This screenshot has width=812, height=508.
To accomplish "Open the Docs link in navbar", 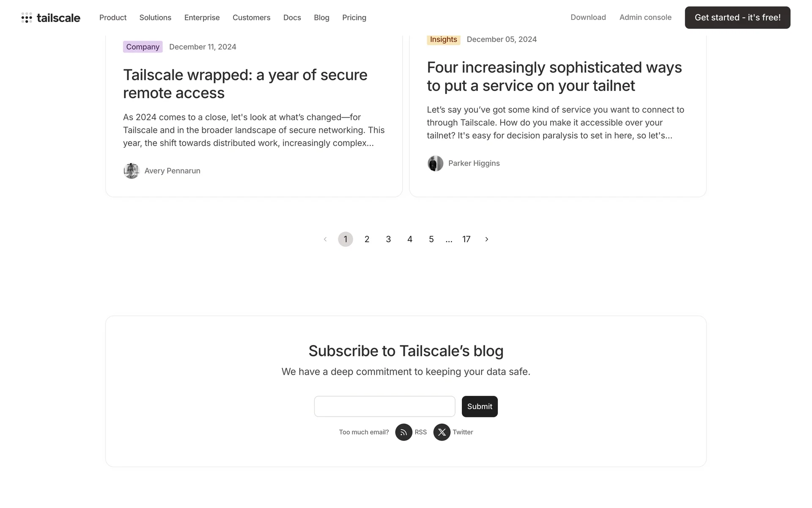I will [292, 18].
